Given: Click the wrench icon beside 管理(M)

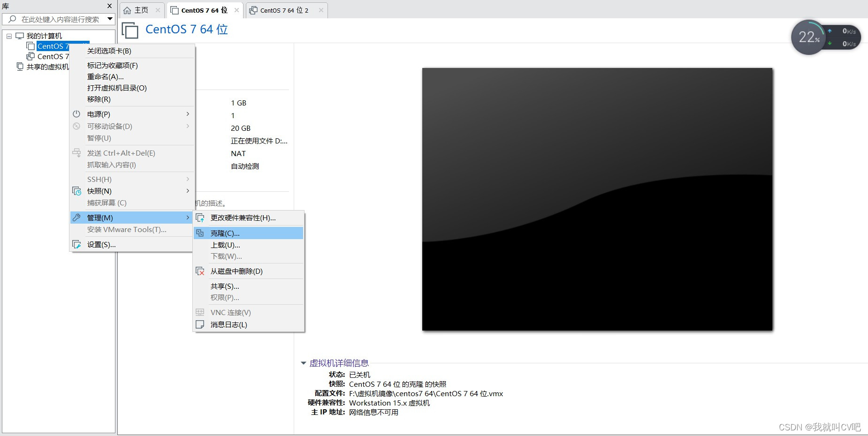Looking at the screenshot, I should [x=76, y=218].
